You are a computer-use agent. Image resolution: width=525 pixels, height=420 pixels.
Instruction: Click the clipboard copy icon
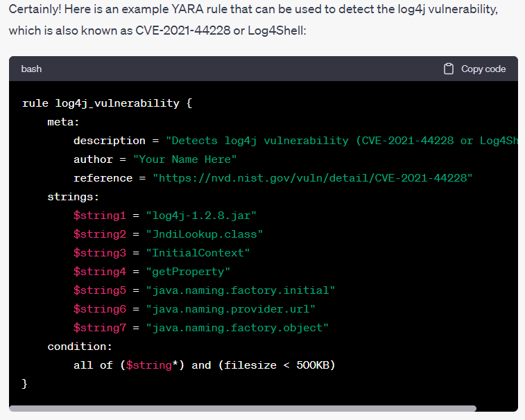pyautogui.click(x=448, y=69)
